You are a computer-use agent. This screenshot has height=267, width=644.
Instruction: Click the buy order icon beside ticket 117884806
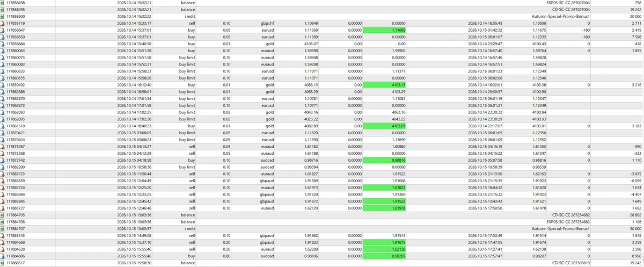(x=3, y=256)
